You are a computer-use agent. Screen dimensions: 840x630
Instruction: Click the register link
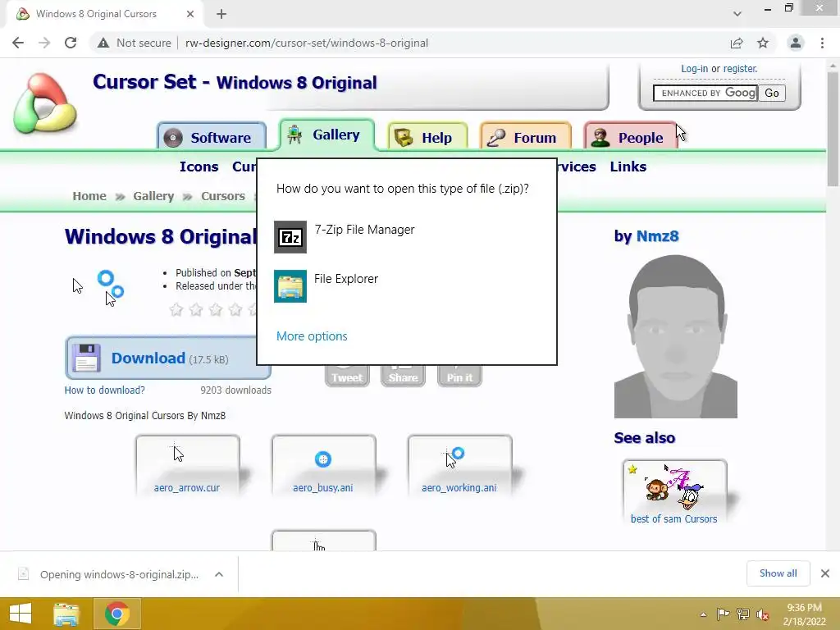740,69
